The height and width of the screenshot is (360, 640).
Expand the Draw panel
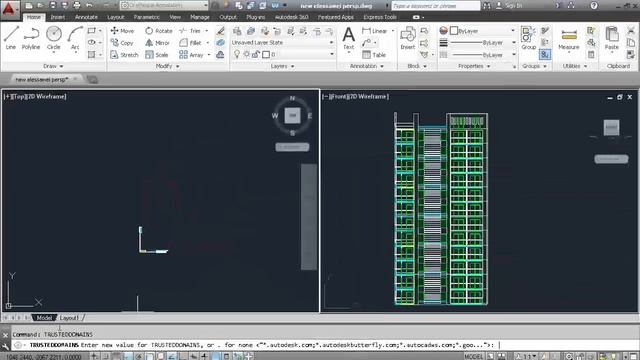pos(53,66)
